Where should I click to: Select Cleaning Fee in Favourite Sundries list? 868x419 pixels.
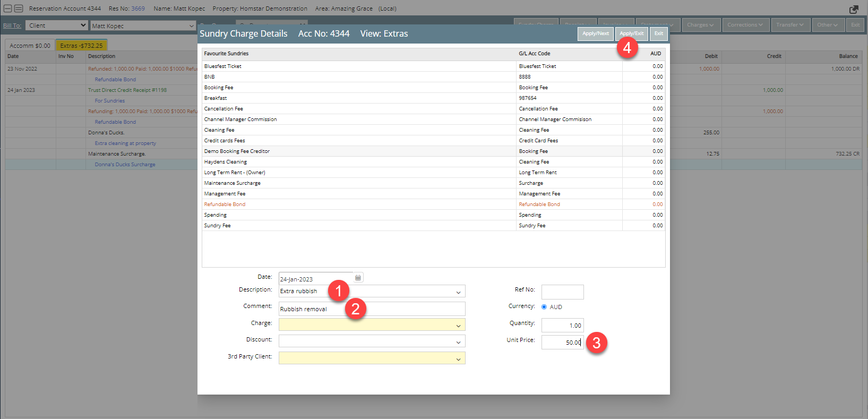[219, 130]
